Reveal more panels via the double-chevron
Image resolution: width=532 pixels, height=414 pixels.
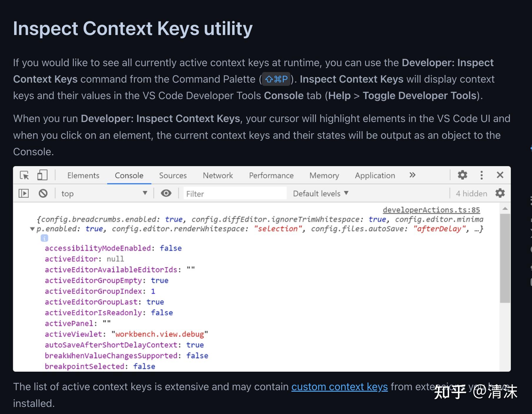coord(413,175)
